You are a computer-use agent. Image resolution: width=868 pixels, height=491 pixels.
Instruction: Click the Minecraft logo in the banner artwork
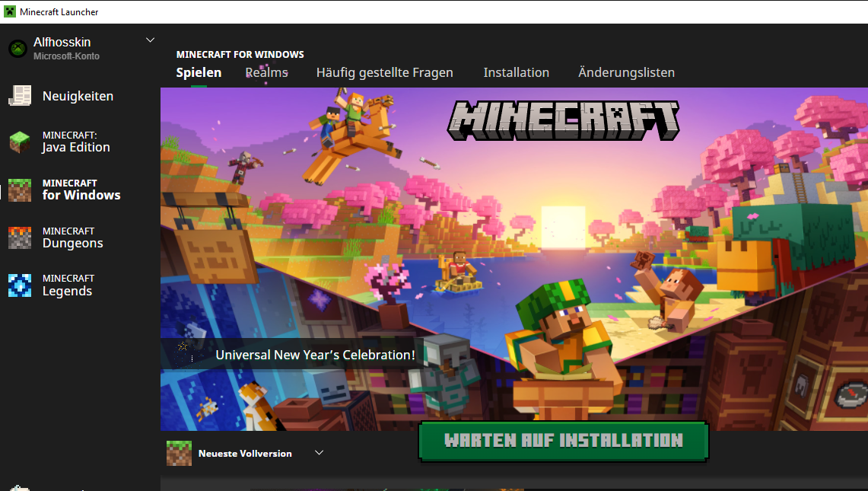[563, 120]
